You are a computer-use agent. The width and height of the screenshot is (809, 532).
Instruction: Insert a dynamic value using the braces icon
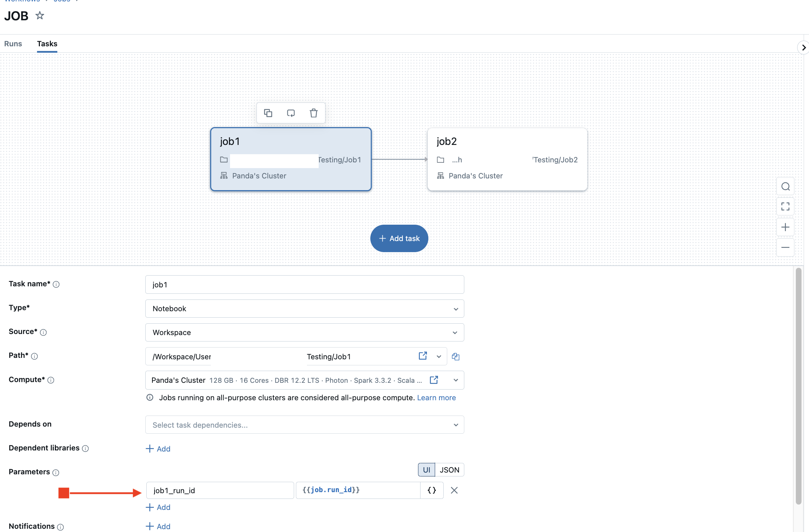pyautogui.click(x=431, y=490)
